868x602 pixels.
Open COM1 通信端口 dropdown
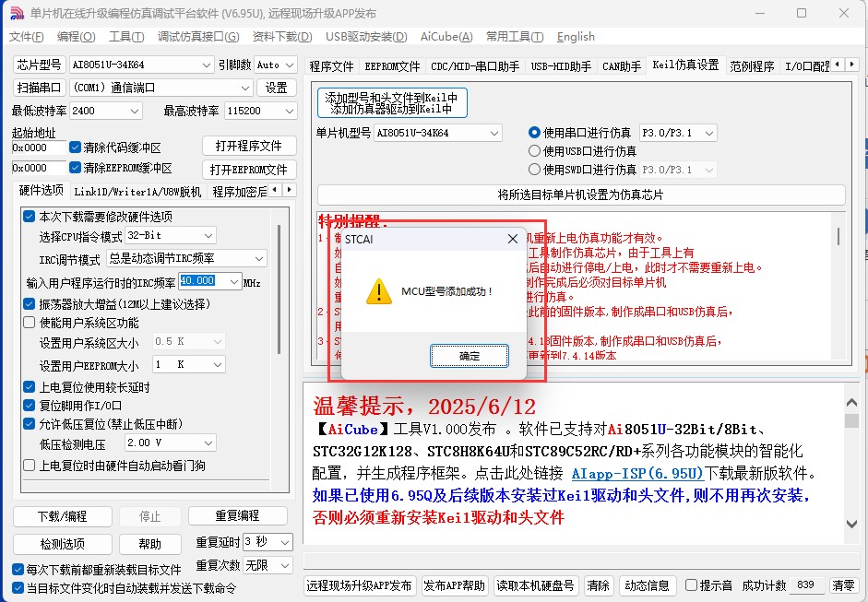[x=161, y=88]
